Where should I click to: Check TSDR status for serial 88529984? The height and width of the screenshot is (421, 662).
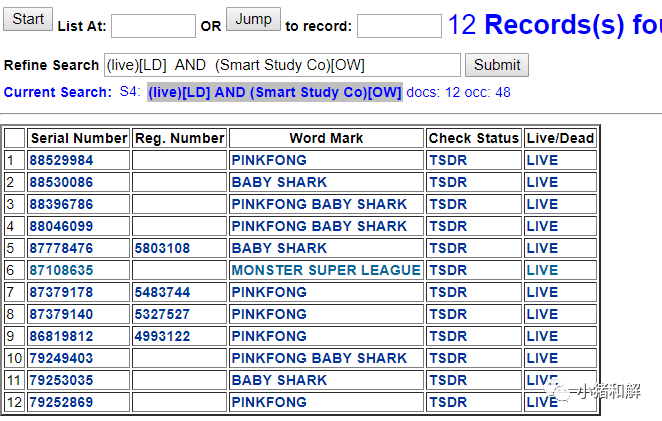tap(448, 160)
